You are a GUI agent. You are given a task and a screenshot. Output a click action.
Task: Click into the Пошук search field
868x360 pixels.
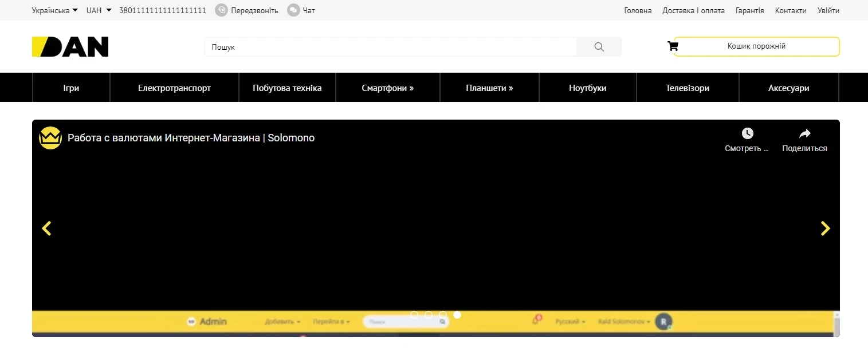pyautogui.click(x=390, y=47)
